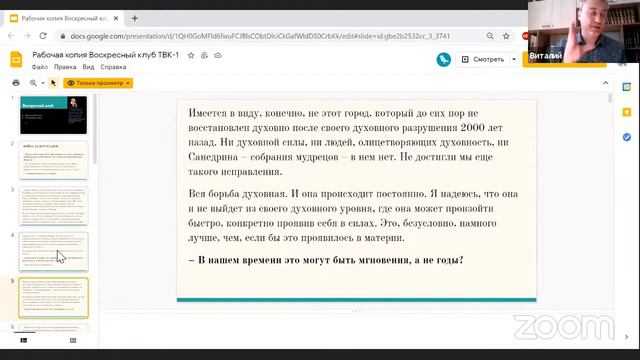Select slide 5 thumbnail

[x=53, y=298]
